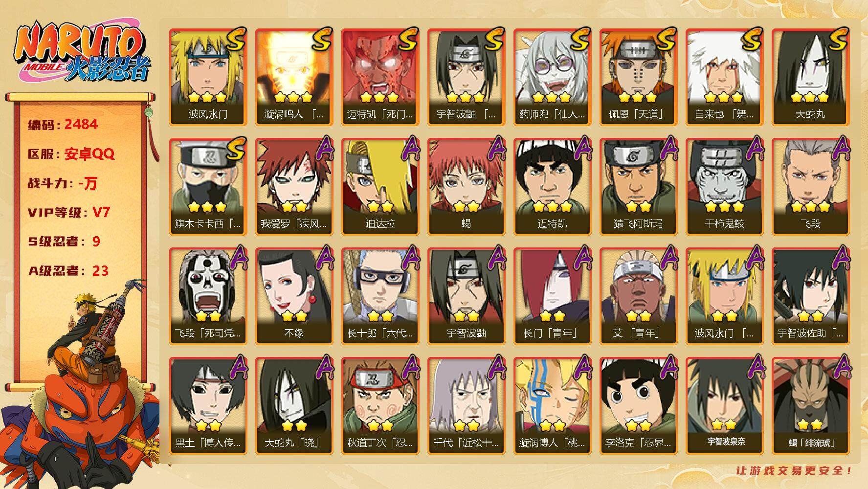Viewport: 868px width, 489px height.
Task: Pick the 长门「青年」 card
Action: tap(553, 296)
